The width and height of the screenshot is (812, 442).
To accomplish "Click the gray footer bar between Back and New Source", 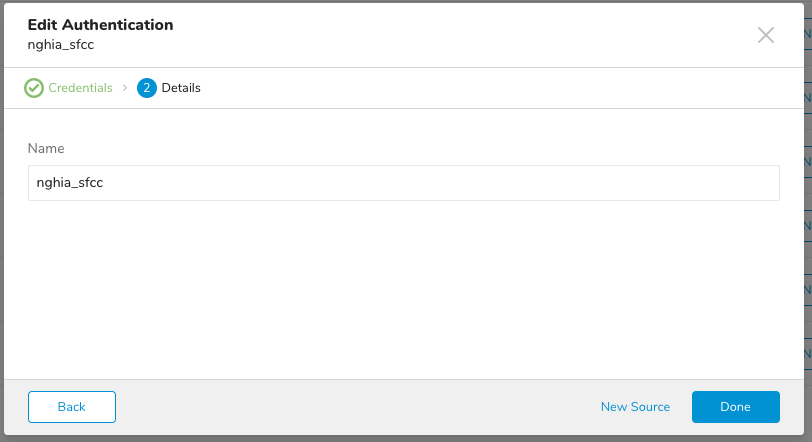I will [x=350, y=407].
